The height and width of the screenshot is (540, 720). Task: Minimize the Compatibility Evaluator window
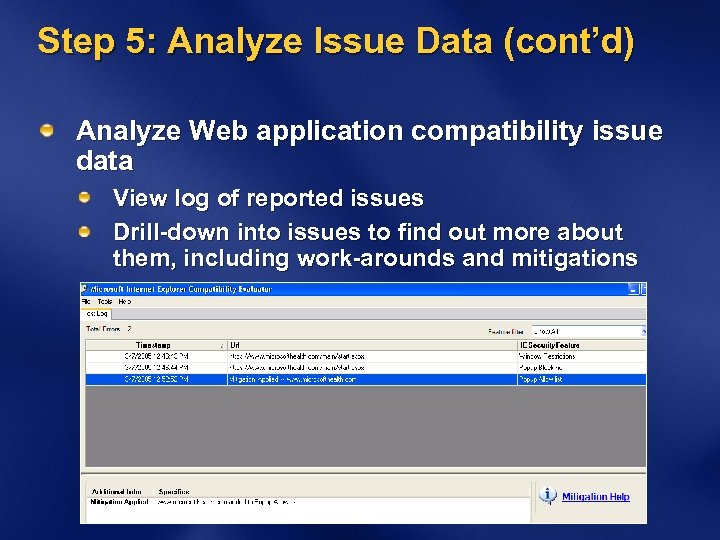tap(633, 289)
